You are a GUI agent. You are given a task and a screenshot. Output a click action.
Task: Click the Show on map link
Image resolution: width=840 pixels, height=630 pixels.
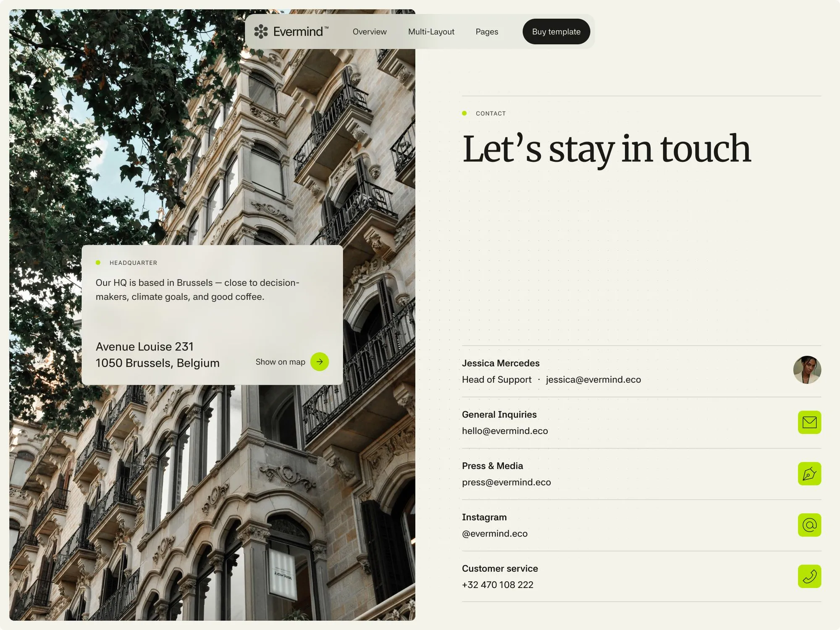[280, 362]
